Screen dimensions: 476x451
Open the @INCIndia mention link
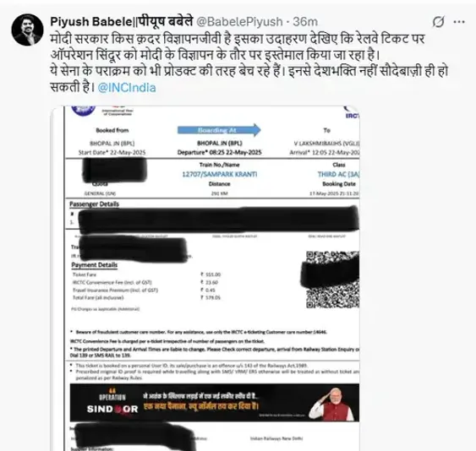127,88
